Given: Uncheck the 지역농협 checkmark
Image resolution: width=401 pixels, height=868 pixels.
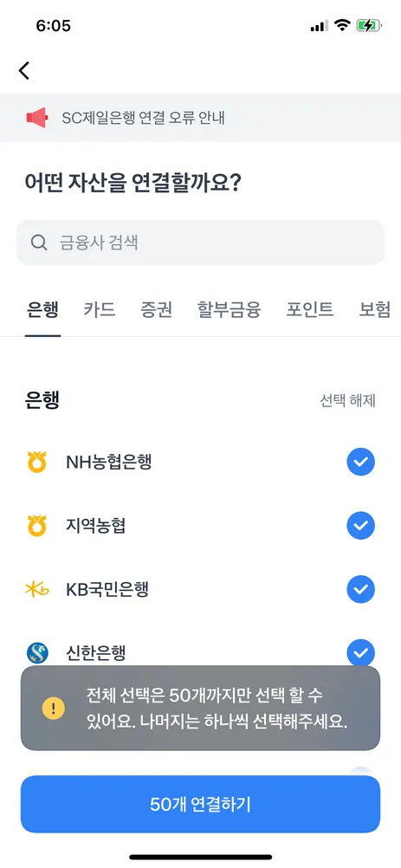Looking at the screenshot, I should click(x=360, y=526).
